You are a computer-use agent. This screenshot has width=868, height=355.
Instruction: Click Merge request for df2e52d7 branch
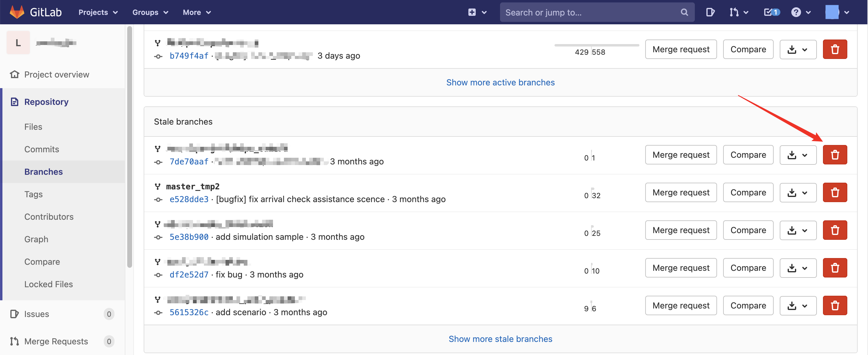681,268
